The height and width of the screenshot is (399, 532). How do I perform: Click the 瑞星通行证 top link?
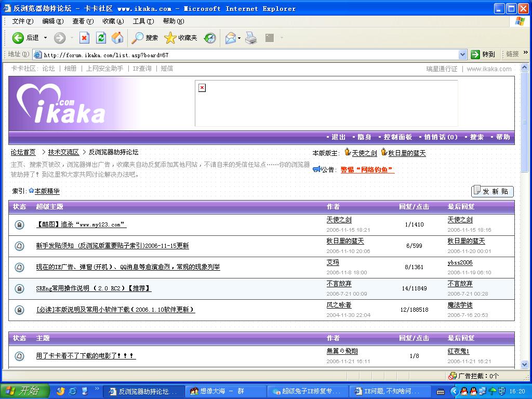coord(442,69)
